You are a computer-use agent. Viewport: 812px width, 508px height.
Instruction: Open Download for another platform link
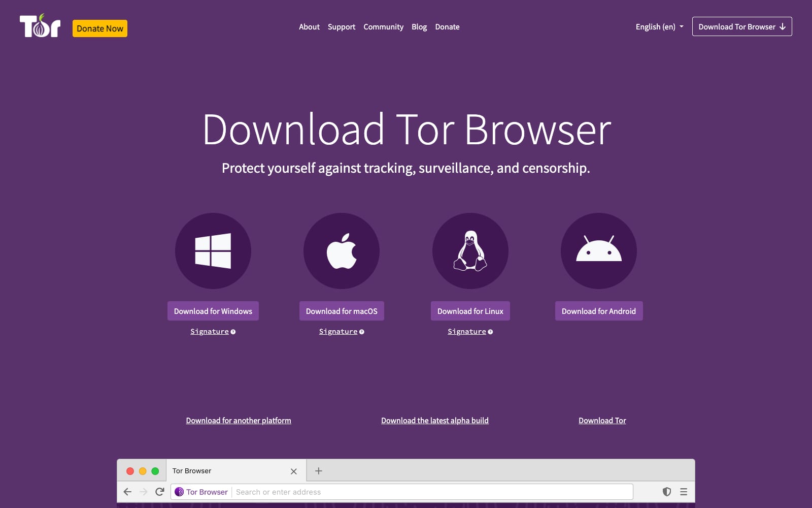(x=239, y=421)
